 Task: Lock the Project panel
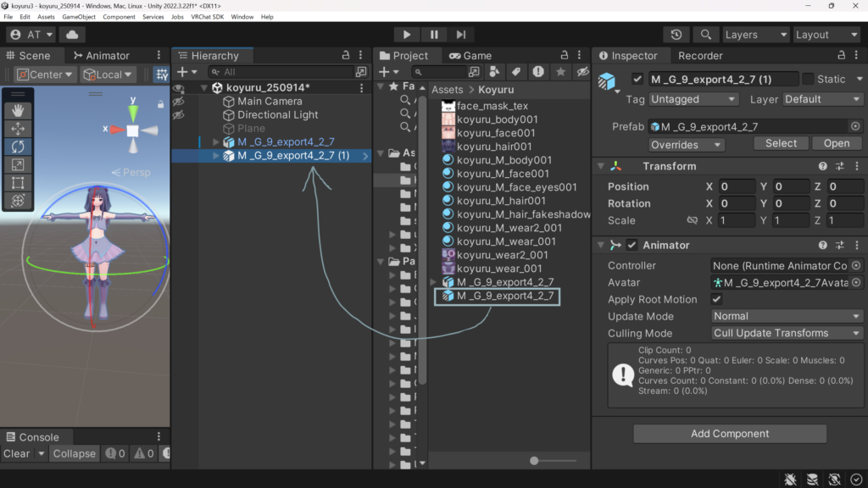[x=564, y=55]
